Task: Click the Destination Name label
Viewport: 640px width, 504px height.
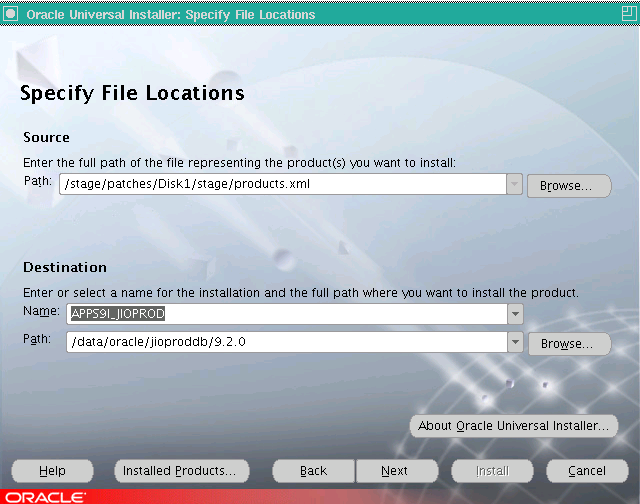Action: tap(41, 311)
